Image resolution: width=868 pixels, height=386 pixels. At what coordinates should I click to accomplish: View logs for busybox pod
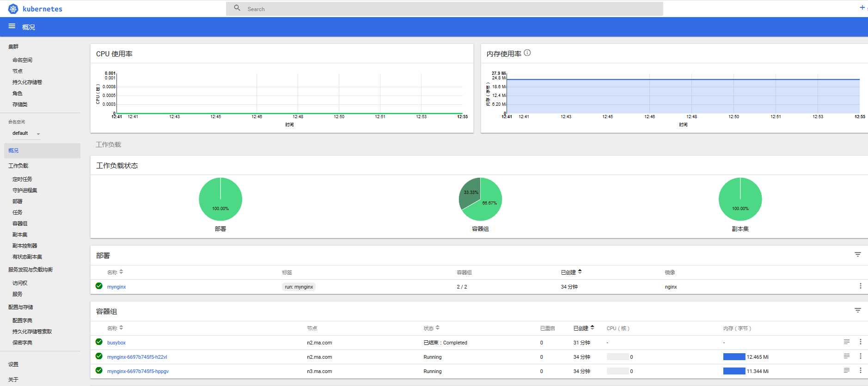[x=847, y=342]
